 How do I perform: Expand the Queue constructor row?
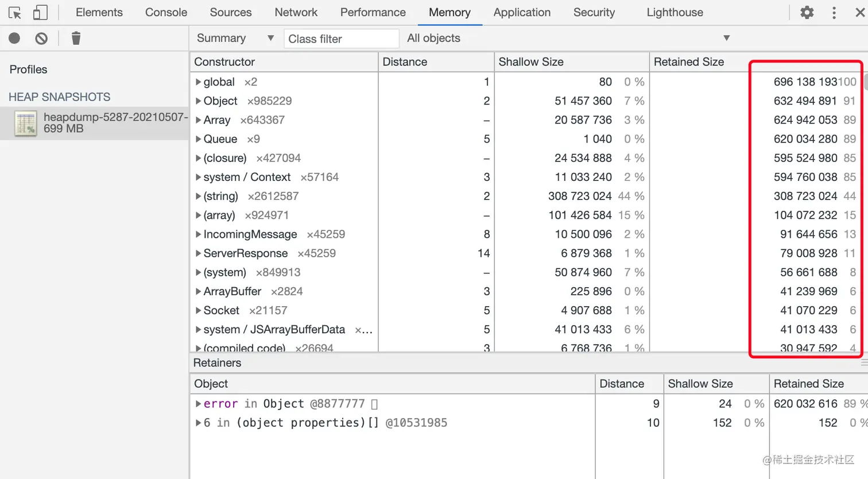point(199,139)
